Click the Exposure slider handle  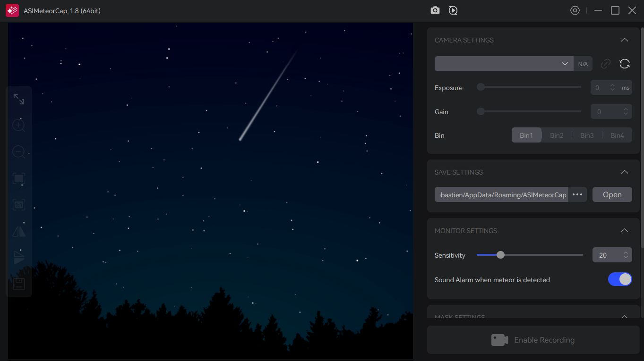[x=481, y=87]
